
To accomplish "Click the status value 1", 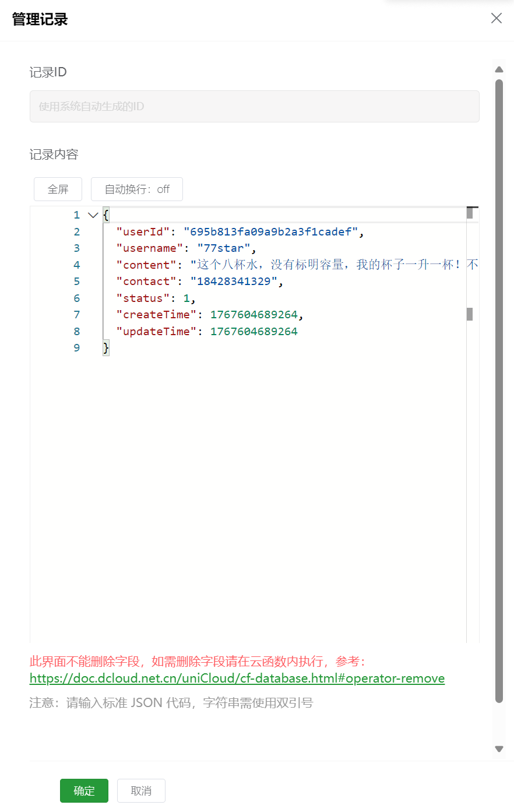I will [186, 298].
